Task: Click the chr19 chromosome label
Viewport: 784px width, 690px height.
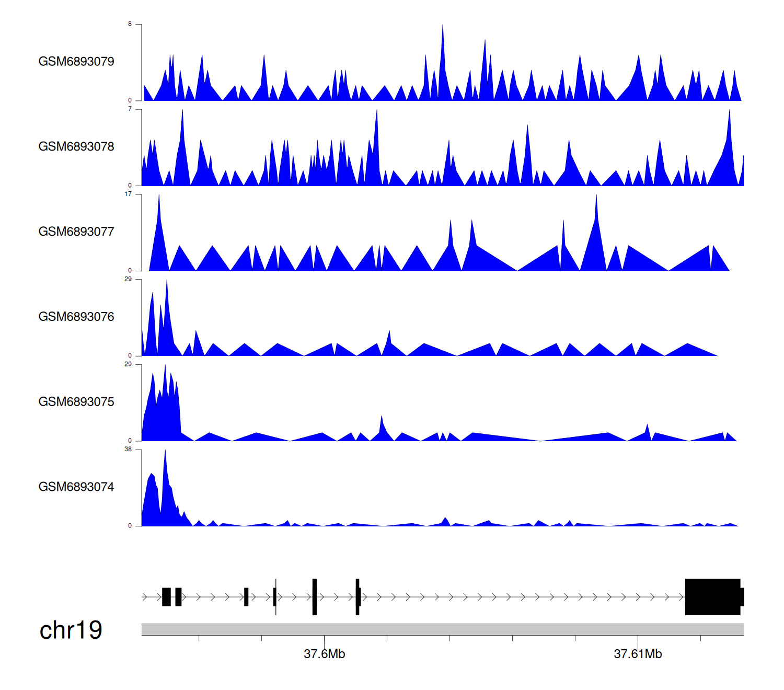Action: pos(71,630)
